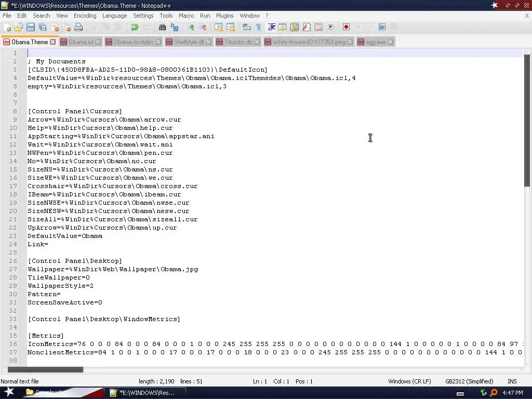532x399 pixels.
Task: Click the magnifier icon in system tray
Action: (x=494, y=393)
